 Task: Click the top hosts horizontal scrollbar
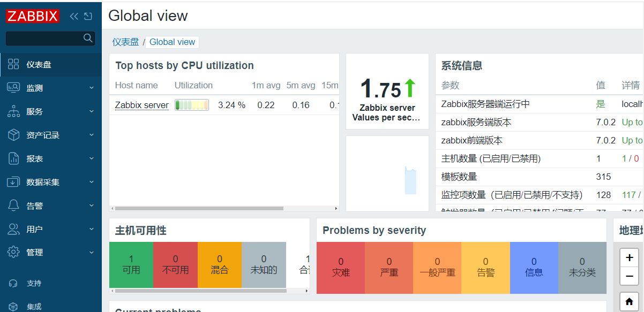pyautogui.click(x=199, y=208)
